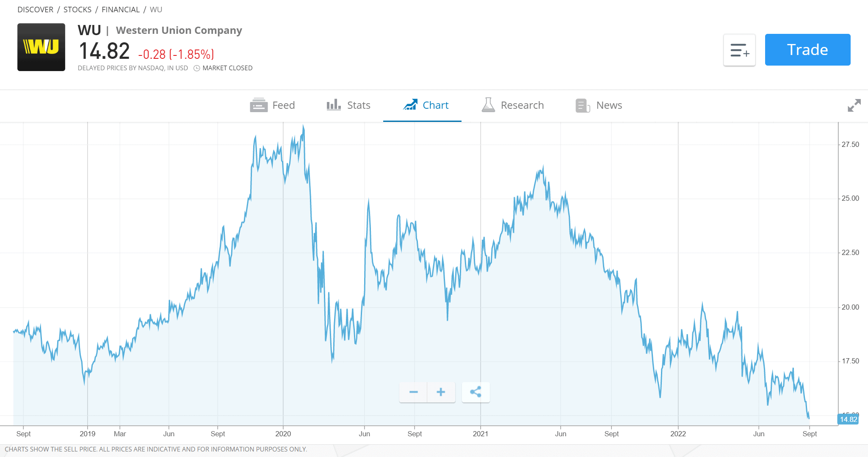
Task: Open the fullscreen chart expand icon
Action: click(854, 105)
